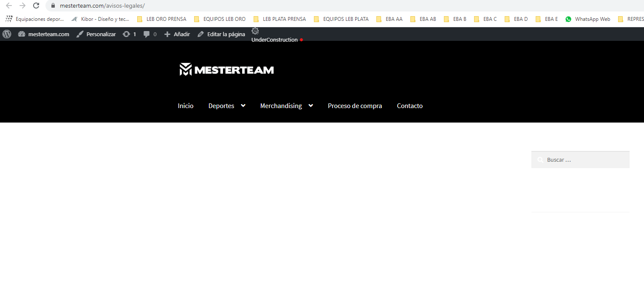Image resolution: width=644 pixels, height=297 pixels.
Task: Click Añadir in admin bar
Action: [x=177, y=34]
